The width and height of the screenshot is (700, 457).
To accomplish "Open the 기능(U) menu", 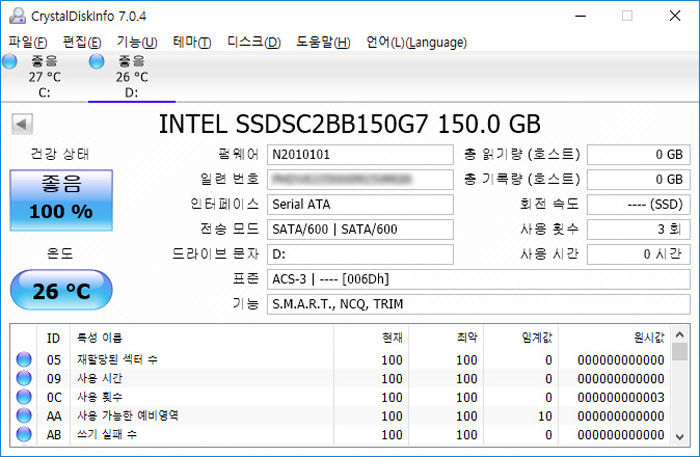I will click(x=137, y=42).
